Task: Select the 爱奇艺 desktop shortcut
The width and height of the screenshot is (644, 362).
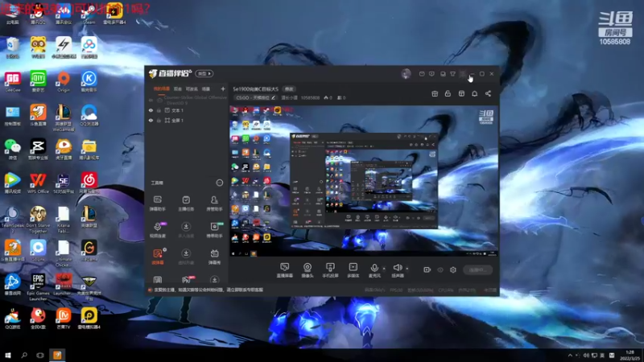Action: point(38,81)
